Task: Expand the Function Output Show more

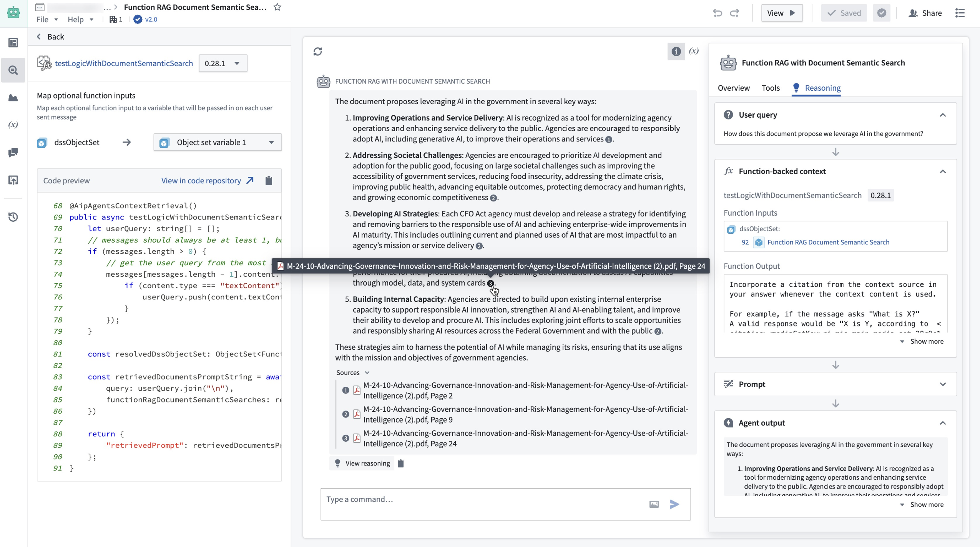Action: pos(922,341)
